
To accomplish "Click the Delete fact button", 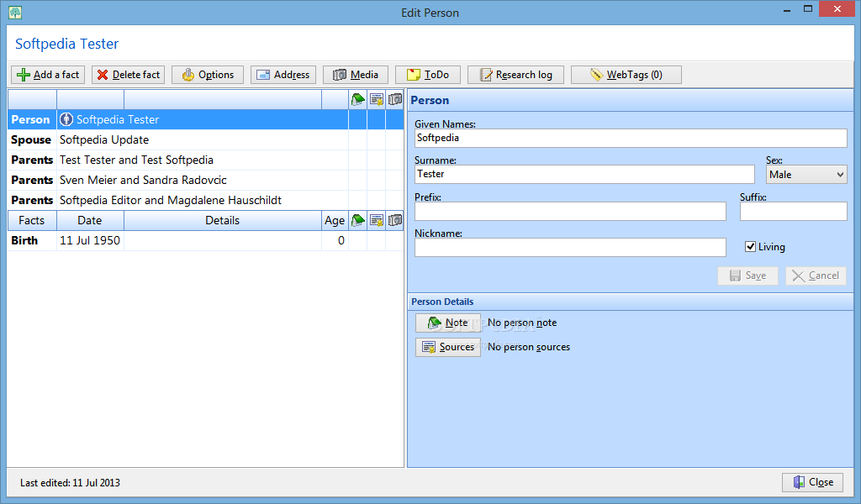I will click(x=128, y=75).
